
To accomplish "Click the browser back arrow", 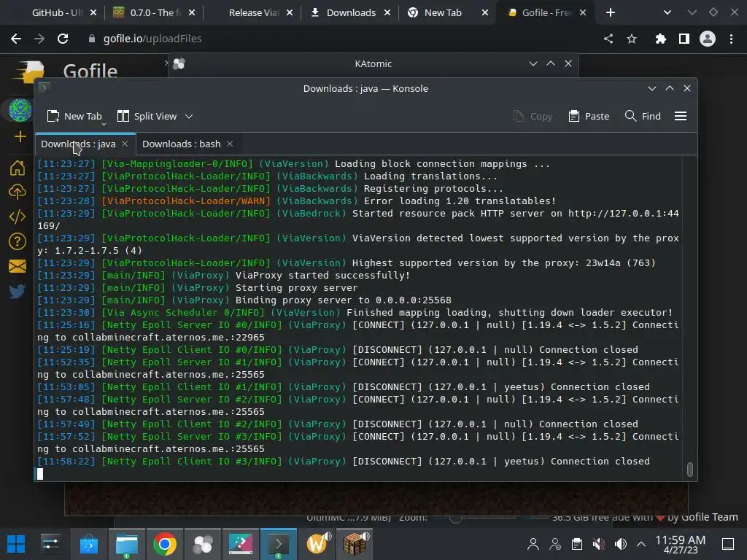I will (x=16, y=39).
